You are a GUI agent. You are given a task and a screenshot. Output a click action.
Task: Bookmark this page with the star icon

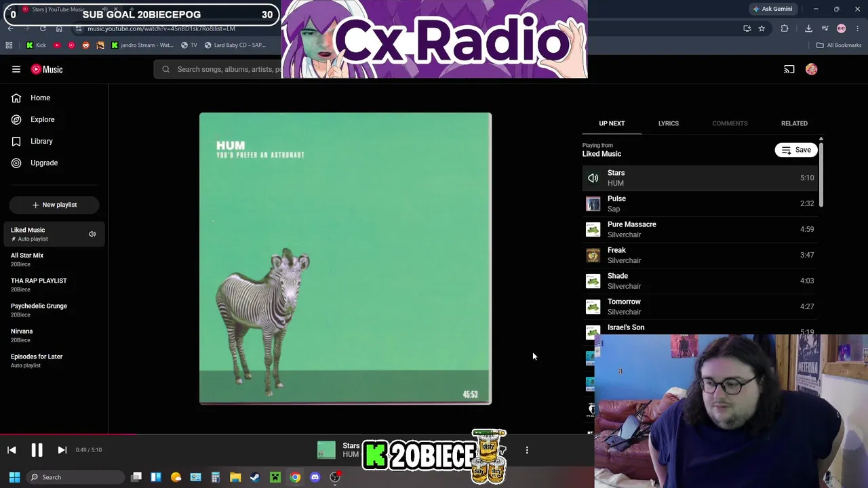pyautogui.click(x=762, y=28)
